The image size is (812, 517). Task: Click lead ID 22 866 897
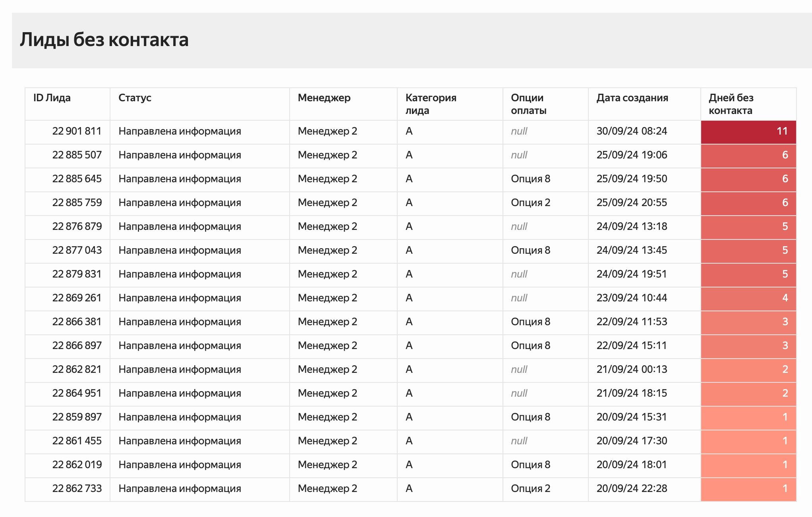[x=77, y=345]
